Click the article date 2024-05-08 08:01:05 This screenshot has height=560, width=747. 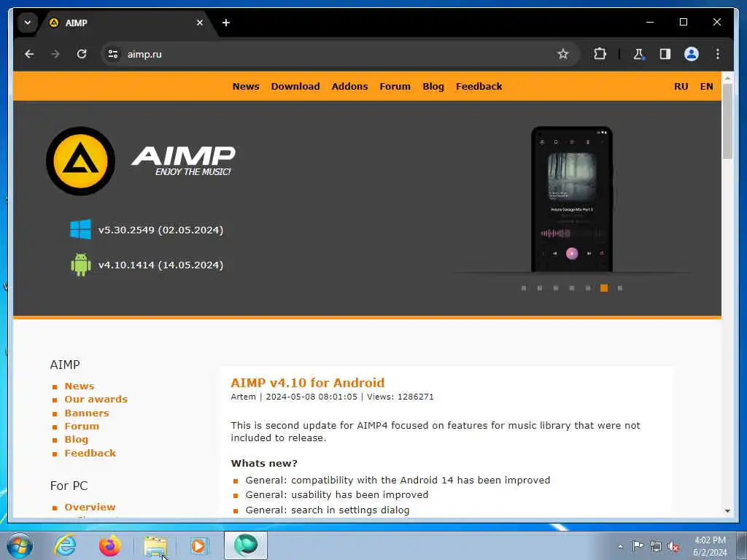[x=311, y=397]
